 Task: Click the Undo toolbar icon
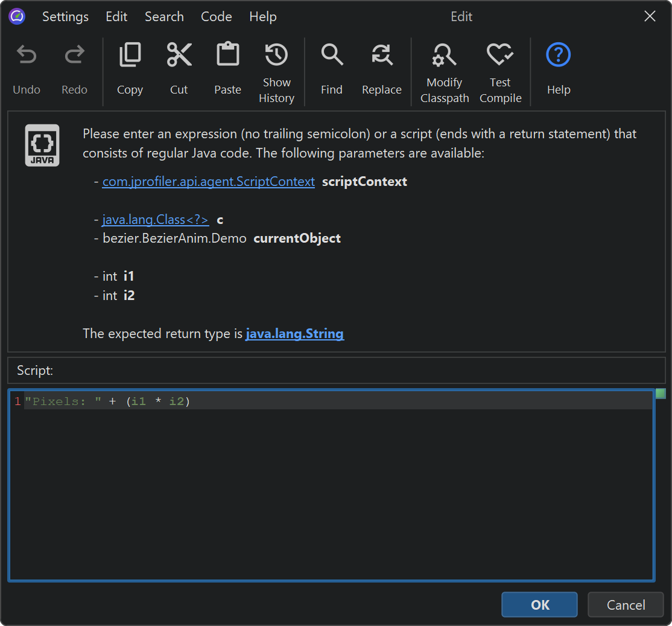(x=27, y=56)
